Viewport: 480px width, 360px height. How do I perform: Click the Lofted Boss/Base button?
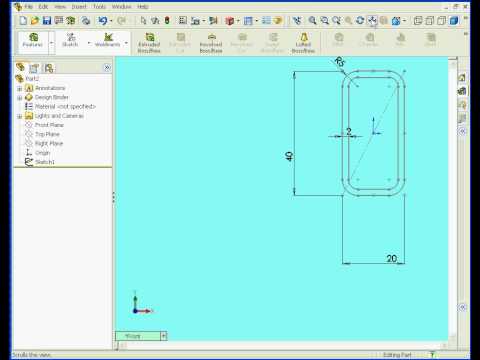click(x=303, y=43)
